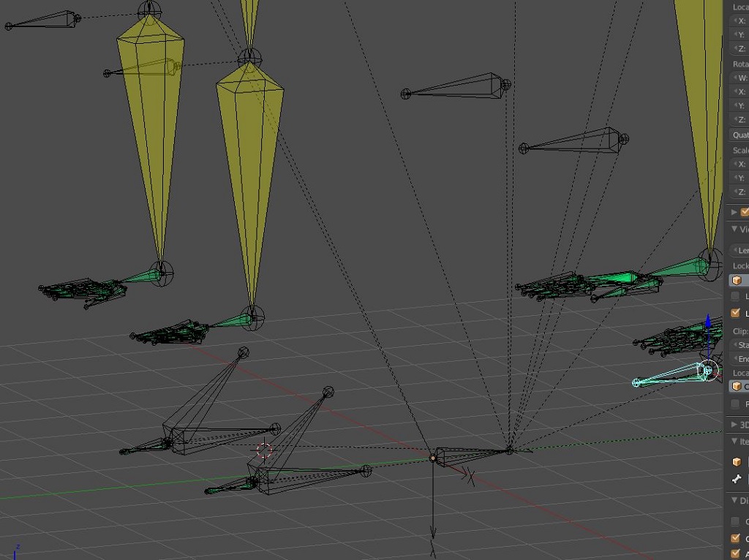Click the Rotation W value field
This screenshot has width=749, height=560.
coord(739,77)
